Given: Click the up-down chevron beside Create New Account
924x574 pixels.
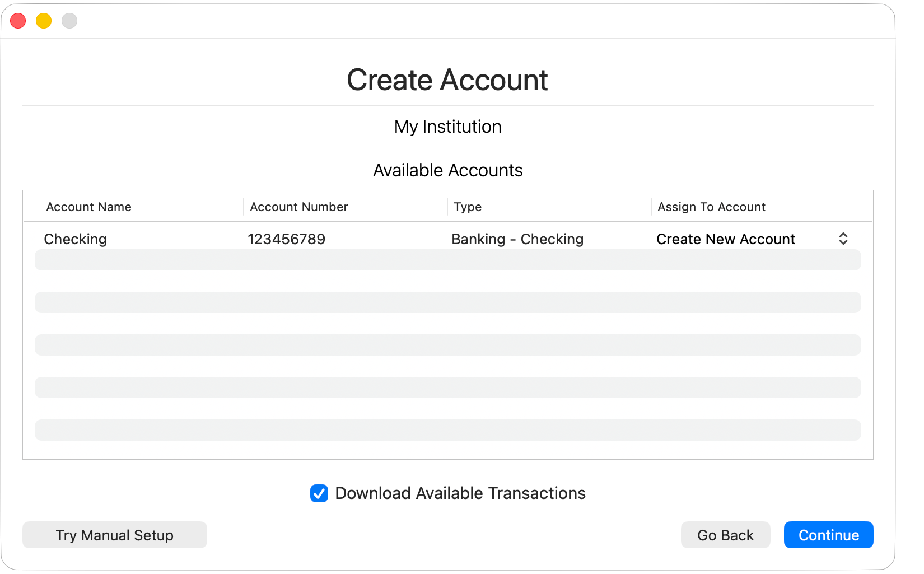Looking at the screenshot, I should [x=843, y=239].
